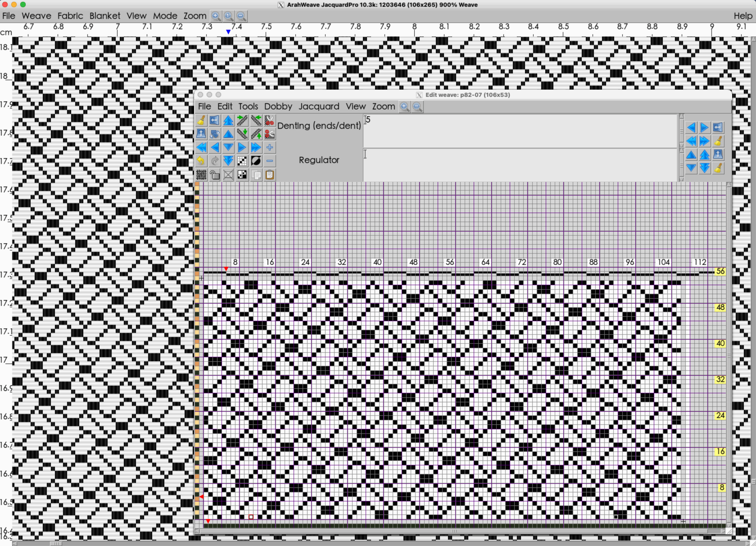
Task: Click the clipboard paste icon
Action: 269,175
